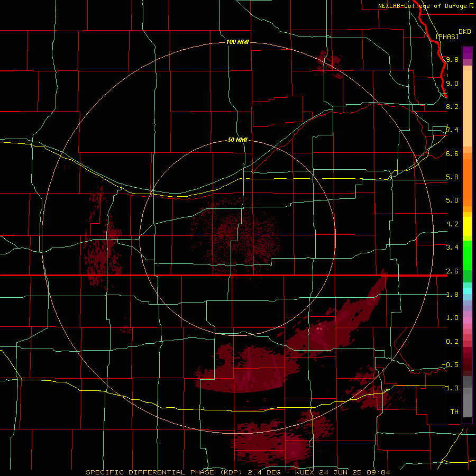Screen dimensions: 476x476
Task: Click the yellow segment of the color bar
Action: [x=467, y=226]
